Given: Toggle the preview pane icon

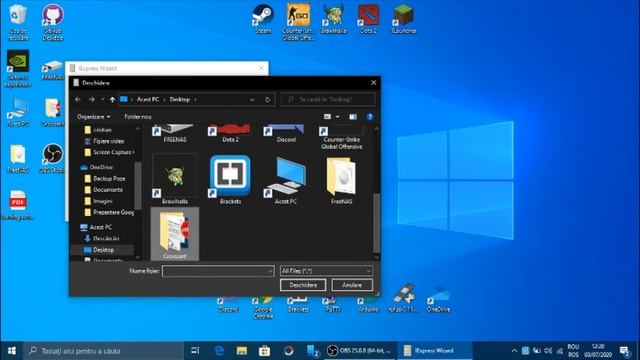Looking at the screenshot, I should pyautogui.click(x=353, y=117).
